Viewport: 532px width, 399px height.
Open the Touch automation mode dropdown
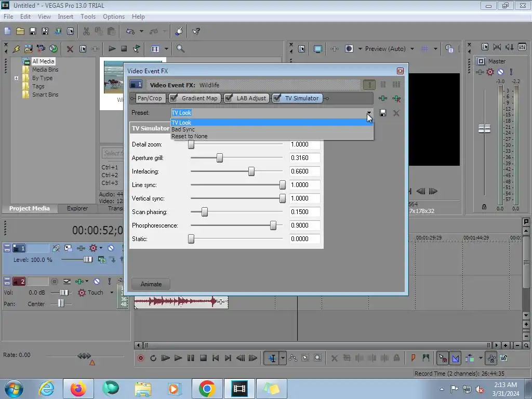click(x=112, y=292)
